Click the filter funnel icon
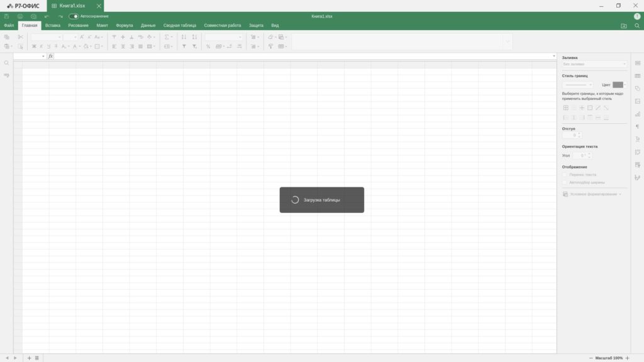Screen dimensions: 644x362 (184, 47)
